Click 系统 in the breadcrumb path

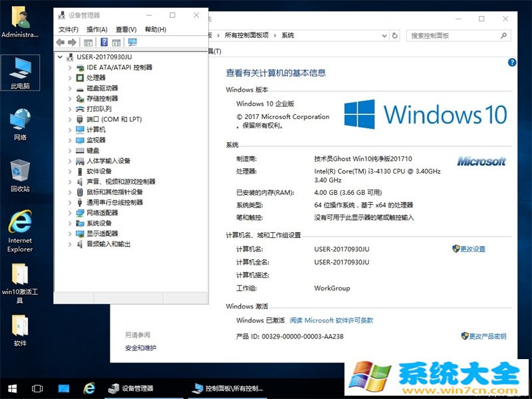(288, 35)
